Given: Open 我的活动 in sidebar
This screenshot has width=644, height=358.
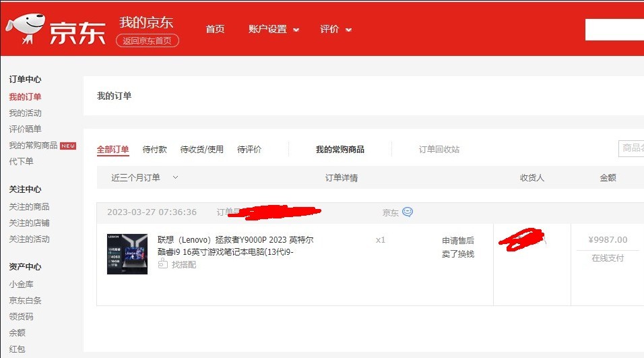Looking at the screenshot, I should click(x=25, y=113).
